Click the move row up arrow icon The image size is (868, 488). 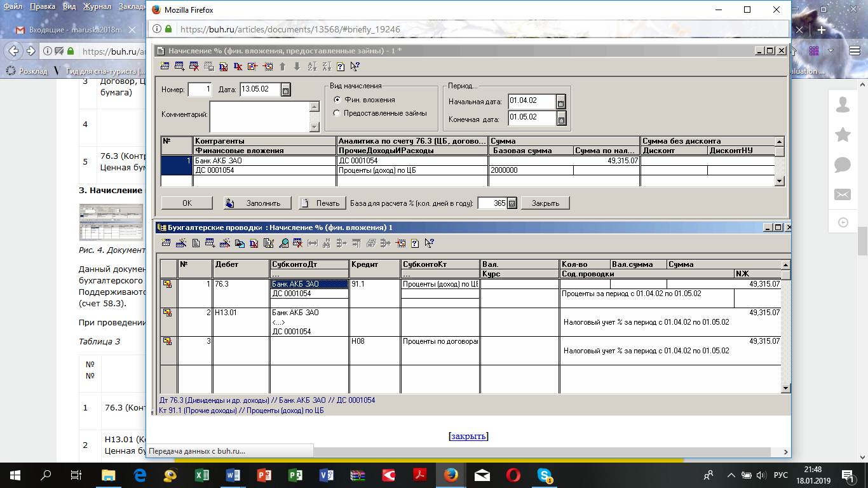pyautogui.click(x=282, y=66)
